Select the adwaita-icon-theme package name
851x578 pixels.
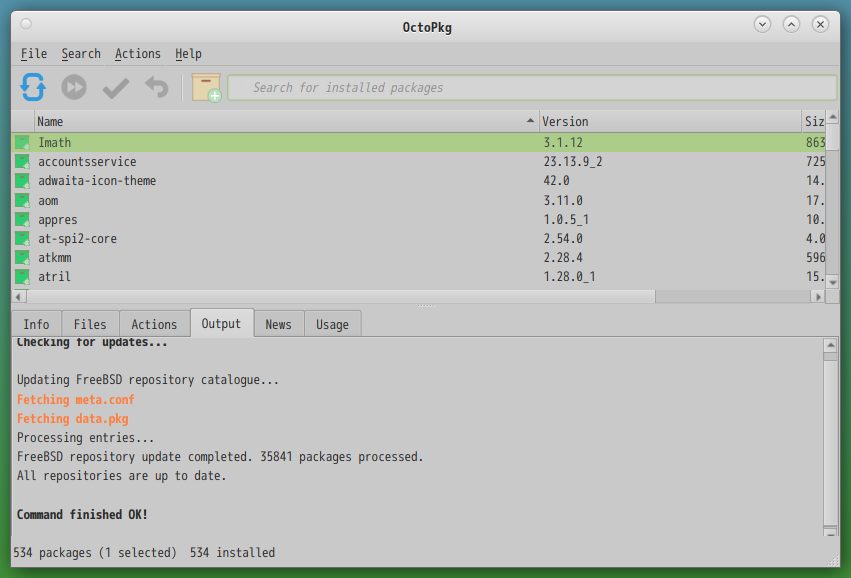pyautogui.click(x=97, y=181)
